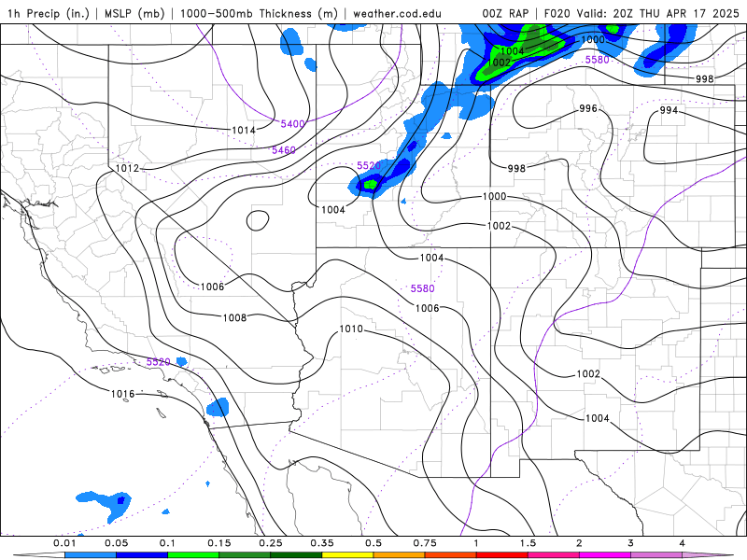This screenshot has height=560, width=747.
Task: Click the weather.cod.edu text in the header
Action: (397, 13)
